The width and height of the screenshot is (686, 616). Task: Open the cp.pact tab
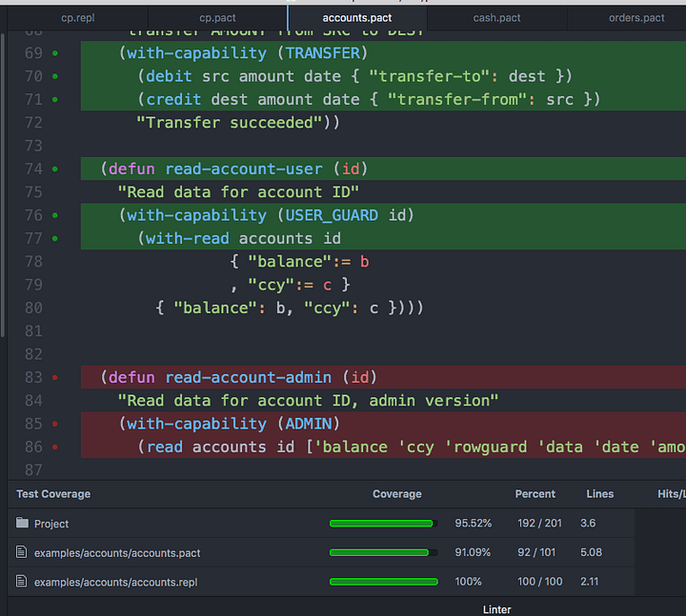[x=217, y=18]
